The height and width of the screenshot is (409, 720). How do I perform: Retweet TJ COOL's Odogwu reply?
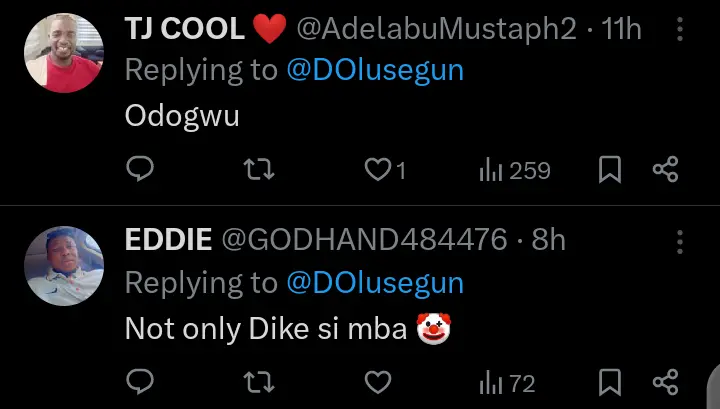(259, 170)
